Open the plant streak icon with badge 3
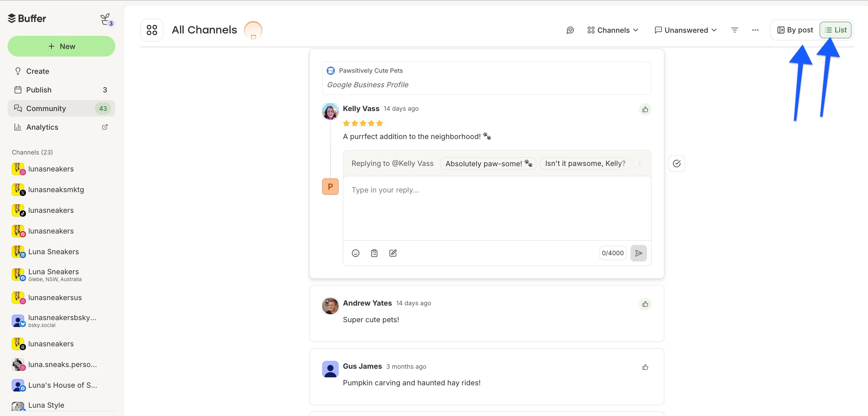 click(107, 20)
